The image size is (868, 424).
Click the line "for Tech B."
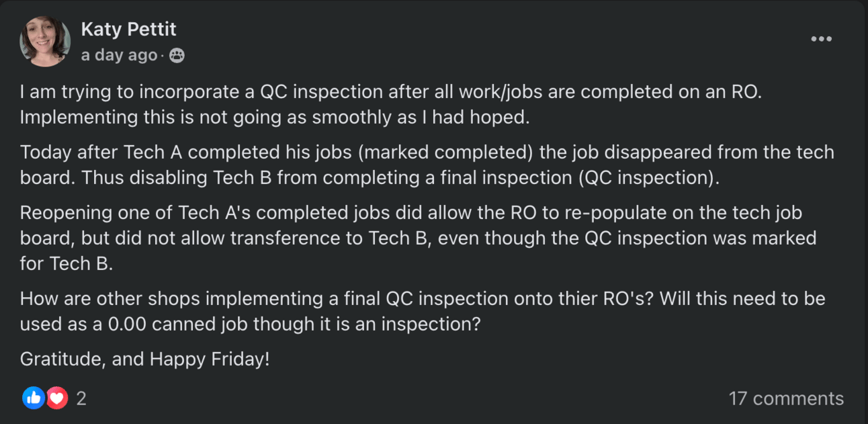pyautogui.click(x=67, y=263)
